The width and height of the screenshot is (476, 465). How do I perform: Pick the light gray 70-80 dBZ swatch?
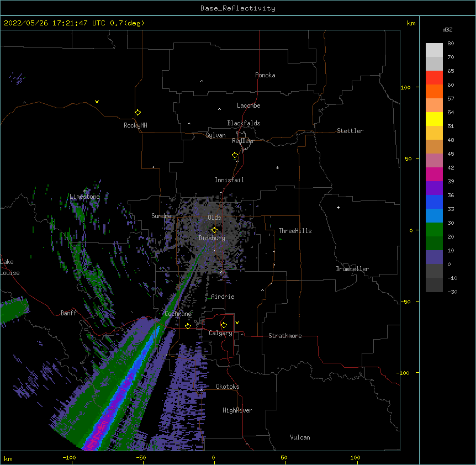pos(434,50)
